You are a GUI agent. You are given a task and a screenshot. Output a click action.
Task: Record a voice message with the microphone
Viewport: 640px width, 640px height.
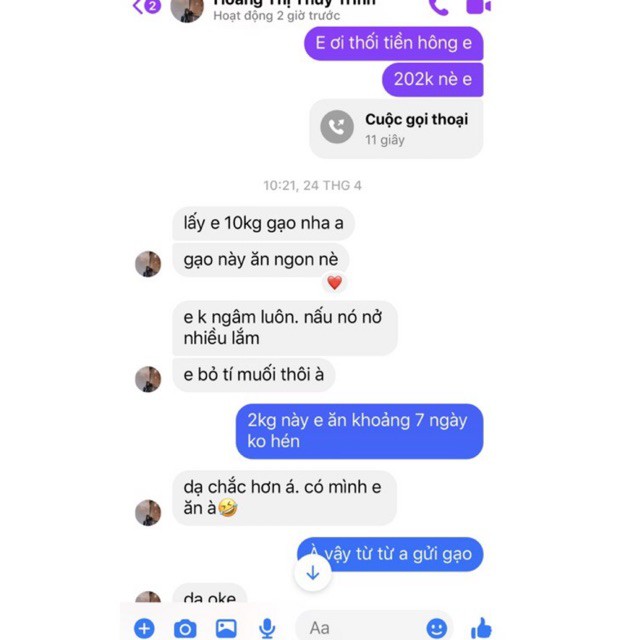click(267, 629)
